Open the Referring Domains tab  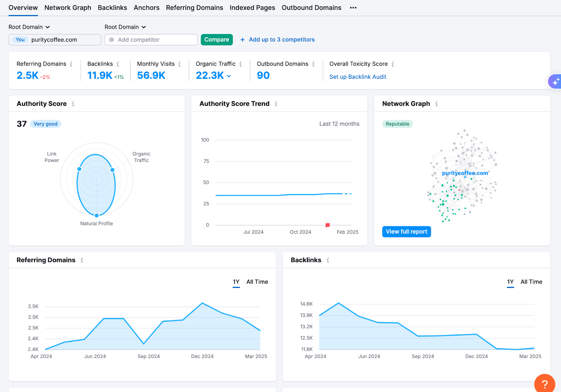(194, 8)
